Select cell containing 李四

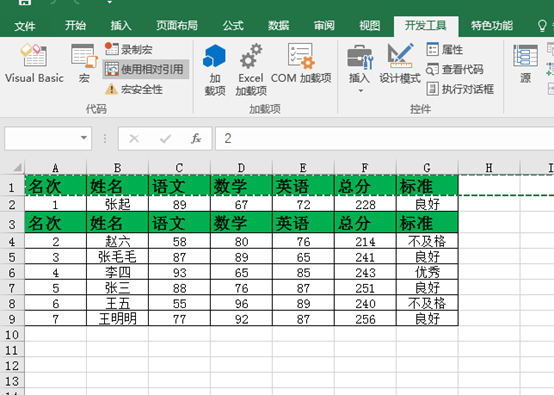[x=117, y=273]
